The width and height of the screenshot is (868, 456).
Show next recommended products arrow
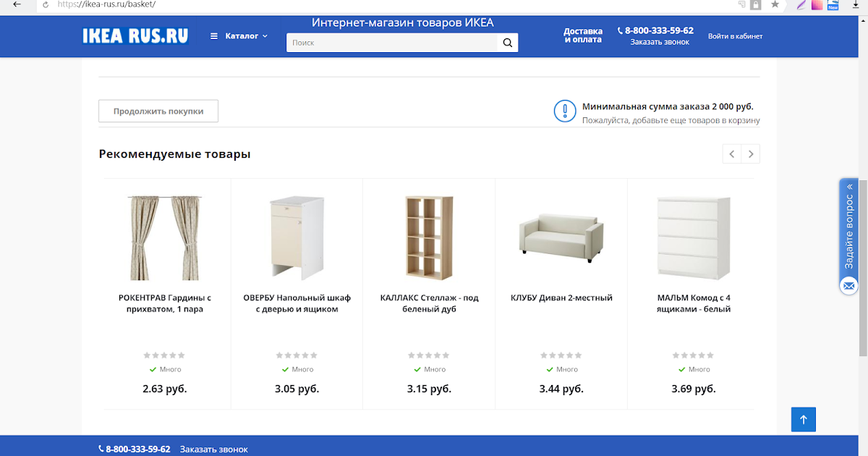(x=751, y=153)
